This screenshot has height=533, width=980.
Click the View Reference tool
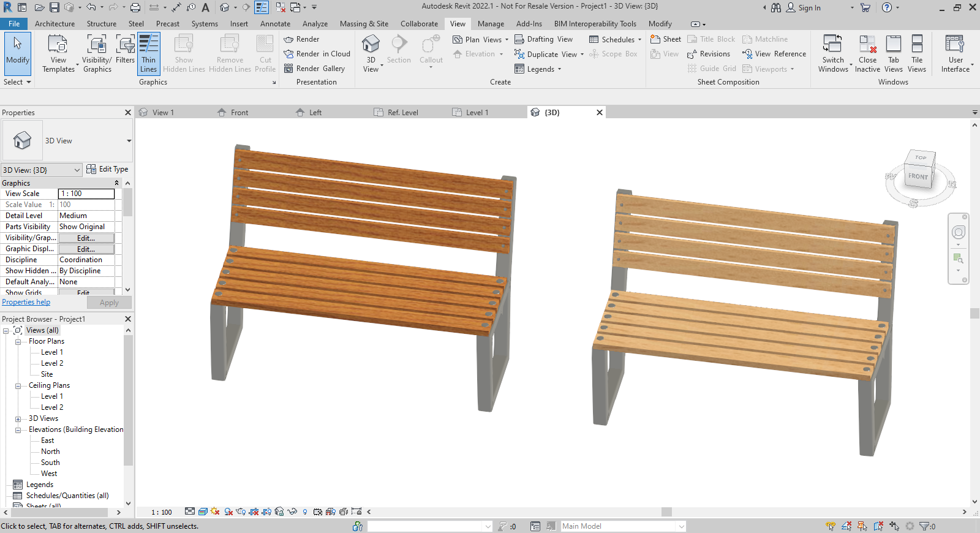(x=774, y=54)
